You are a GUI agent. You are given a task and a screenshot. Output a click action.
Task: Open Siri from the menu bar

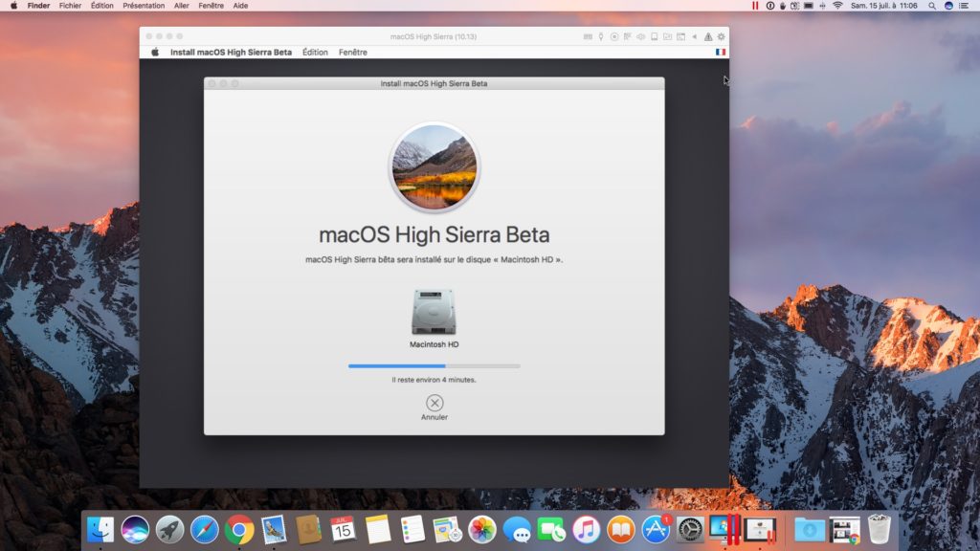948,6
